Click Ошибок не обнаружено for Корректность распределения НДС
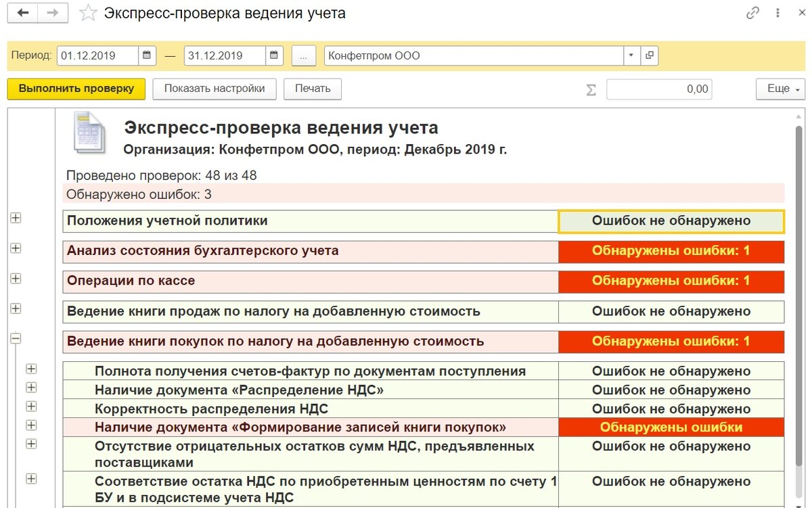812x508 pixels. tap(671, 409)
